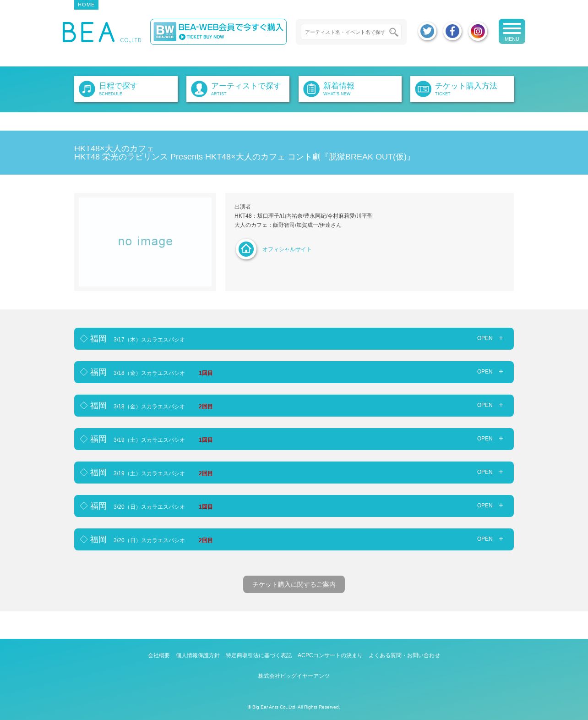Open 特定商取引法に基づく表記 footer link

259,655
